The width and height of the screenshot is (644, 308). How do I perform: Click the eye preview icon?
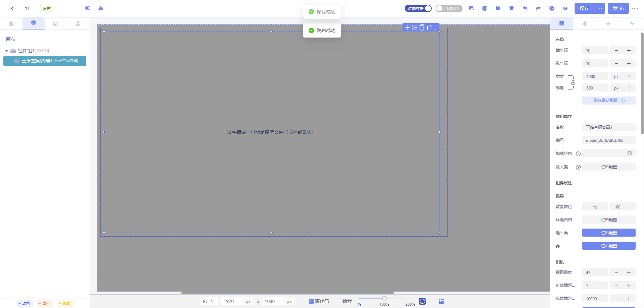(x=565, y=8)
